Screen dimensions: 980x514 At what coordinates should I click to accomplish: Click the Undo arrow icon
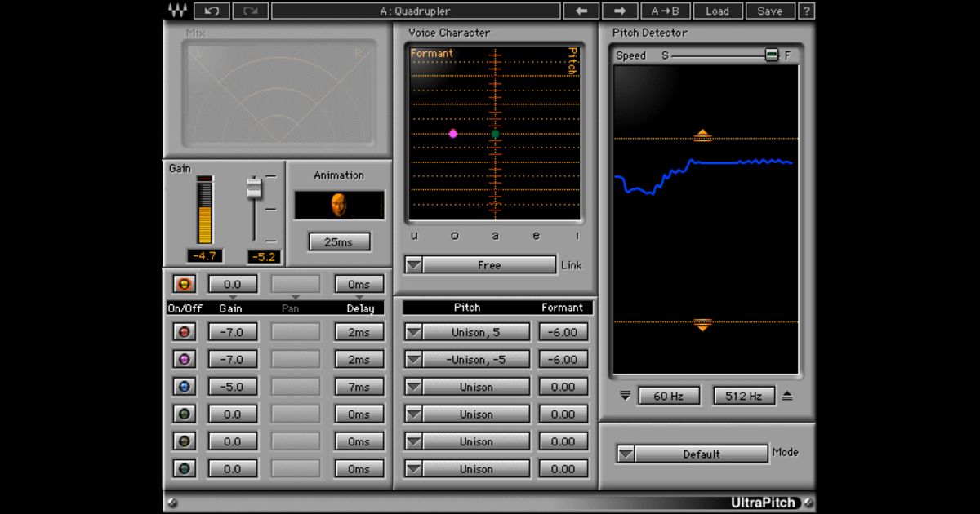click(212, 11)
